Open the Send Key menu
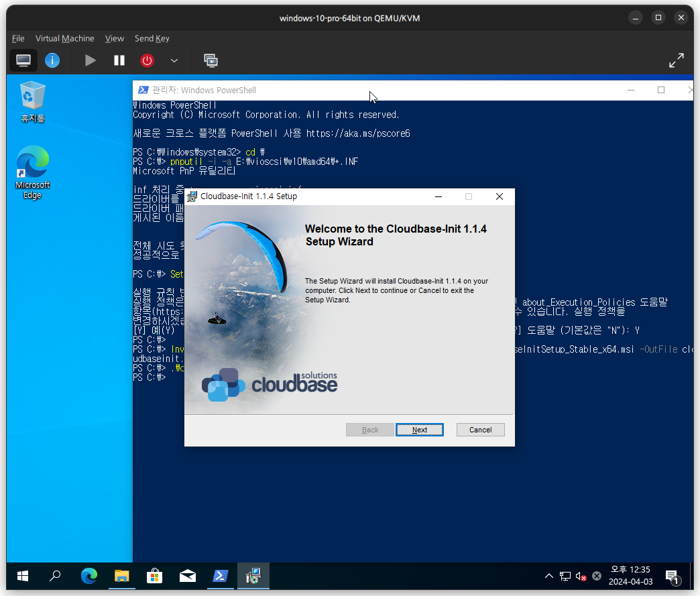700x596 pixels. tap(152, 38)
